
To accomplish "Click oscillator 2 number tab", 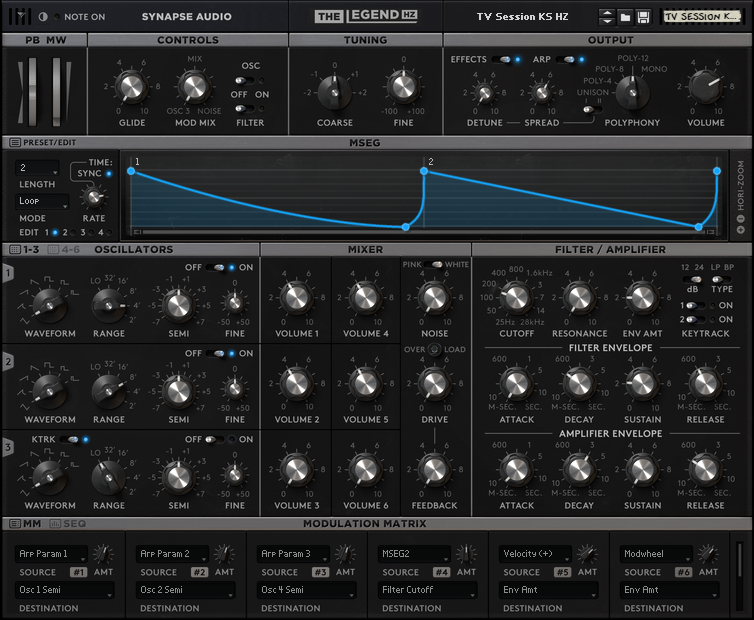I will (8, 362).
